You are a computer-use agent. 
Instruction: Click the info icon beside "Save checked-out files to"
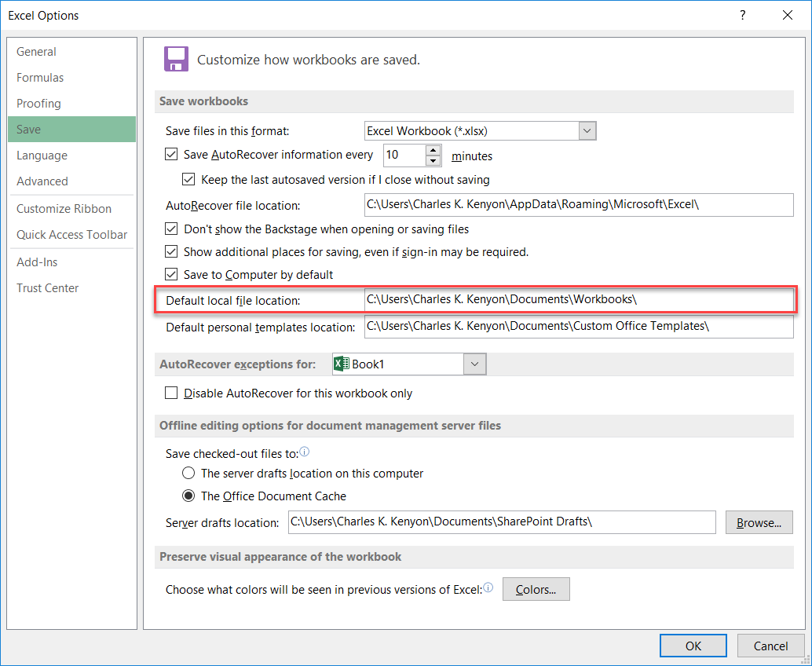(x=305, y=452)
